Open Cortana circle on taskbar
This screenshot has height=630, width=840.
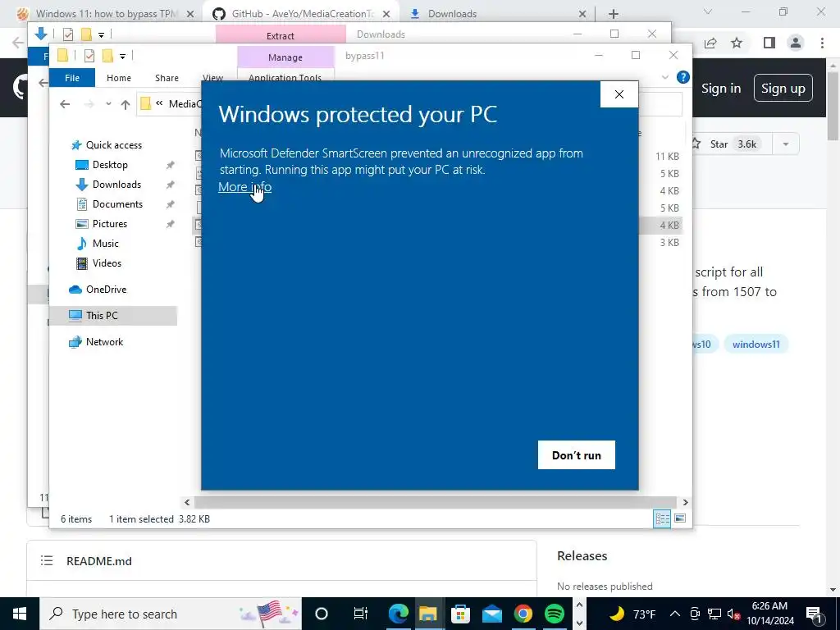[x=321, y=614]
